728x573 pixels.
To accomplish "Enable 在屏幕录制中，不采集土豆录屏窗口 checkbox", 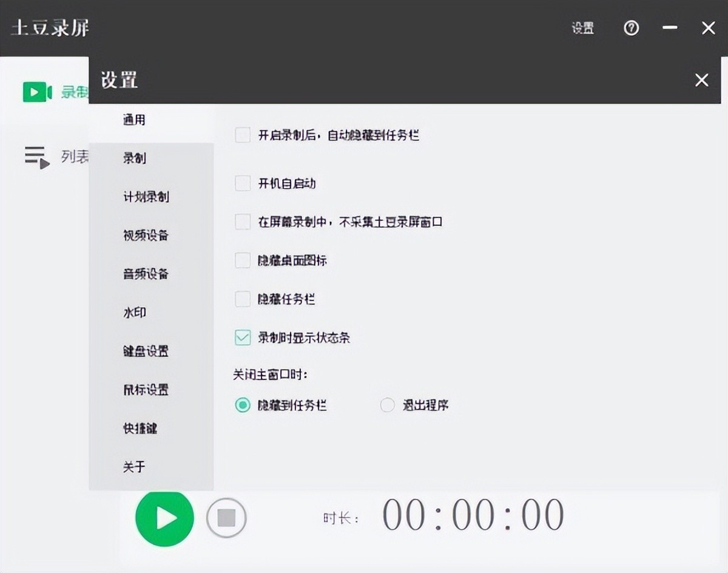I will (x=243, y=222).
